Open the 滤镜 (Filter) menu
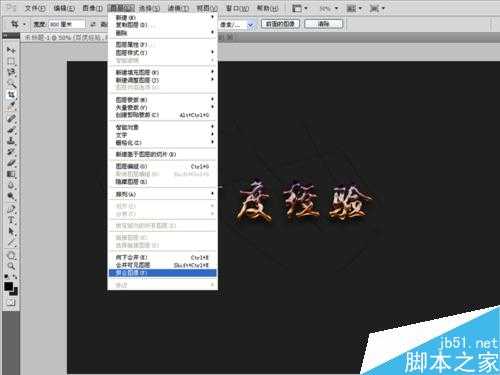 (178, 8)
